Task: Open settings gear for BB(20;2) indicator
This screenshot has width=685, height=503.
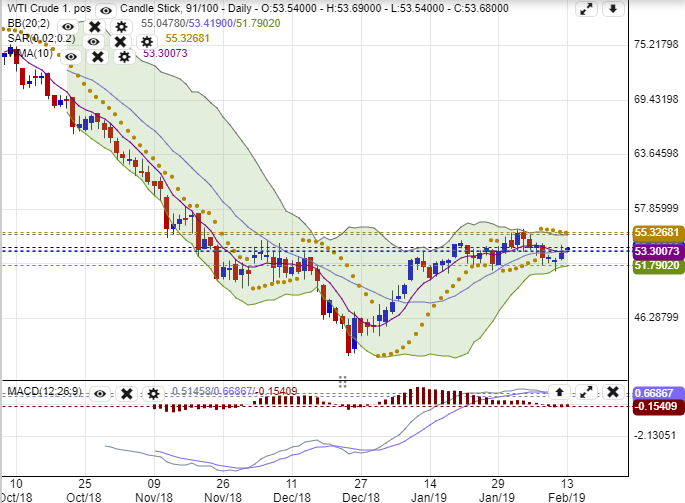Action: [121, 27]
